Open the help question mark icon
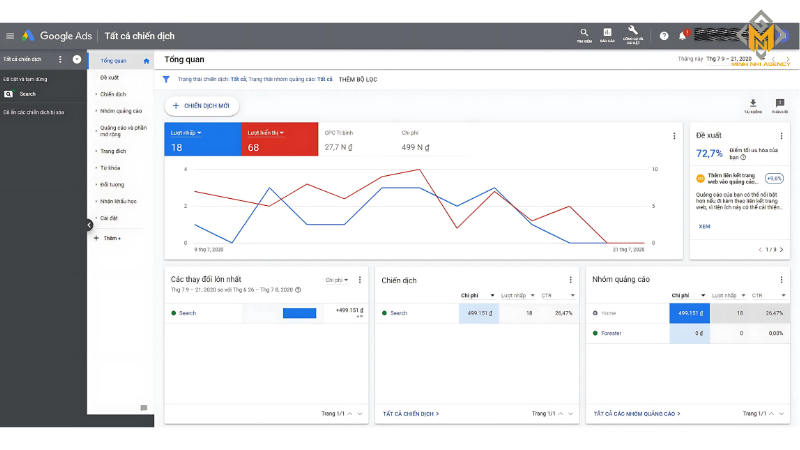Screen dimensions: 800x450 point(664,36)
